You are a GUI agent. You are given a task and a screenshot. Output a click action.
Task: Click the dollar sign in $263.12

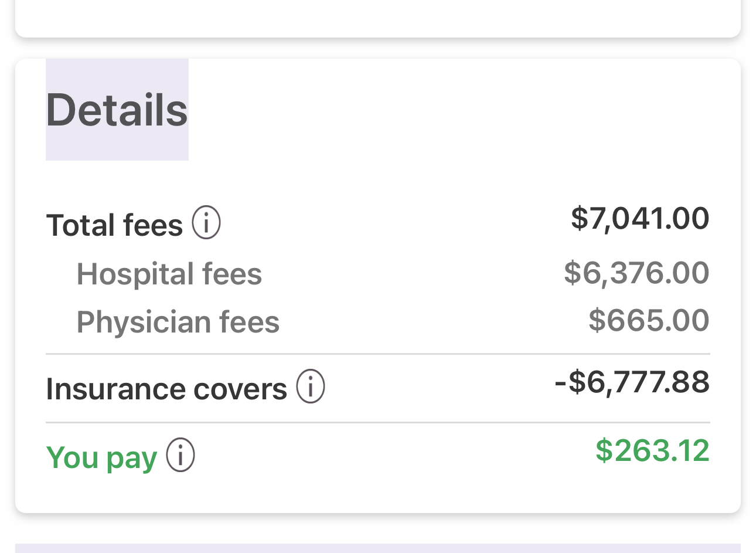click(x=604, y=450)
